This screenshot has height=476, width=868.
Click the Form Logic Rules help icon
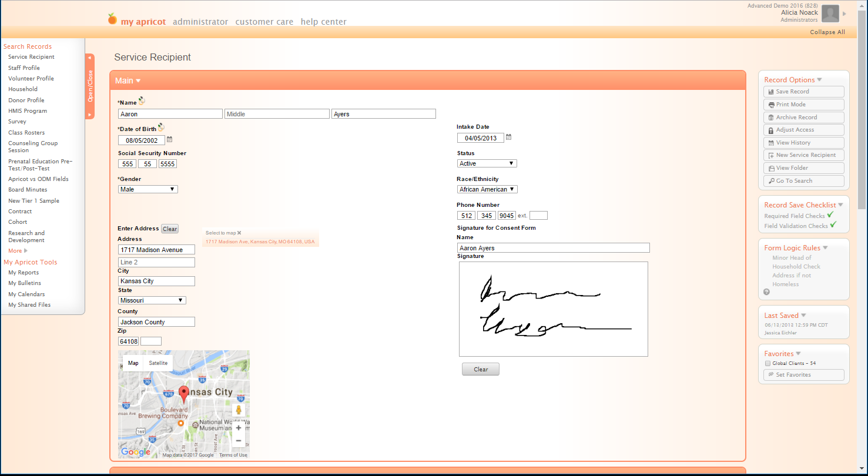(766, 292)
